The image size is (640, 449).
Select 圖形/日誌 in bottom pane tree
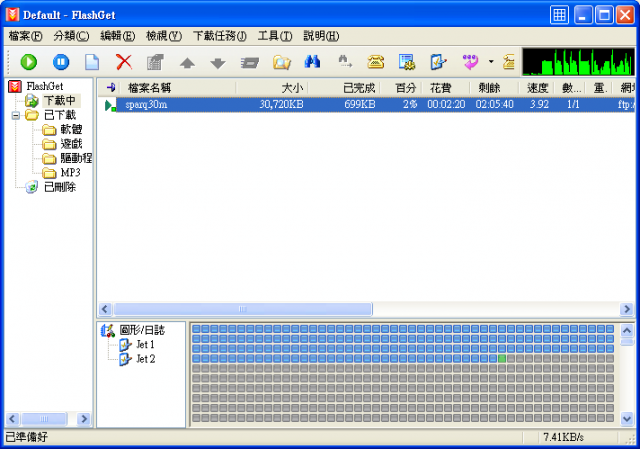tap(142, 330)
